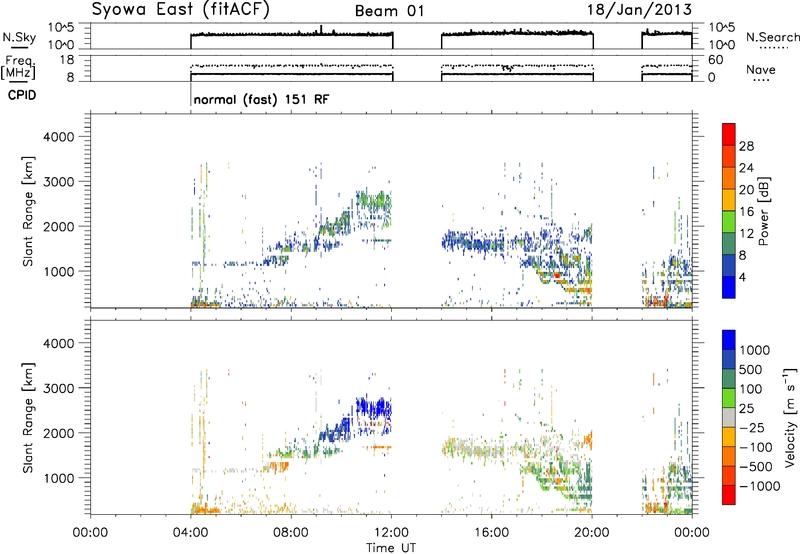Screen dimensions: 800x554
Task: Click the red Velocity segment below -1000
Action: pos(729,495)
